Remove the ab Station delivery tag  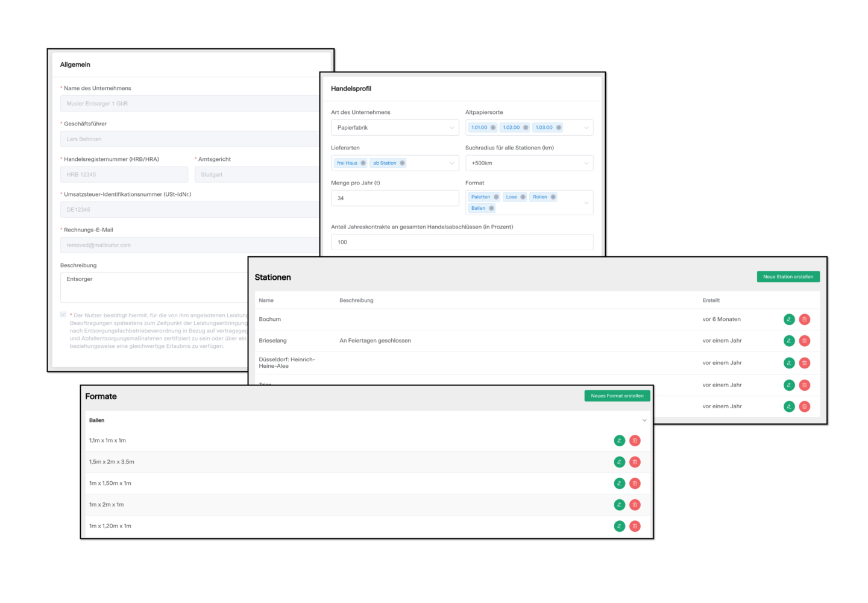tap(402, 163)
